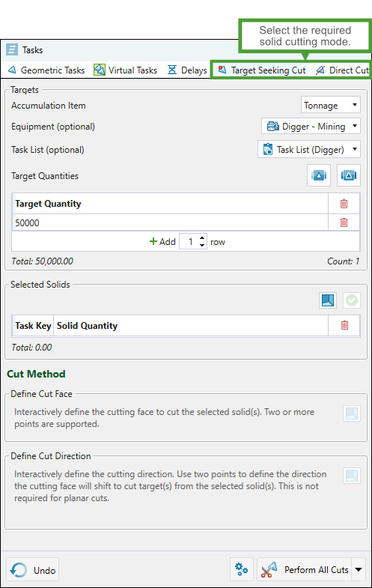Clear all target quantities via header trash
The height and width of the screenshot is (588, 372).
click(344, 204)
